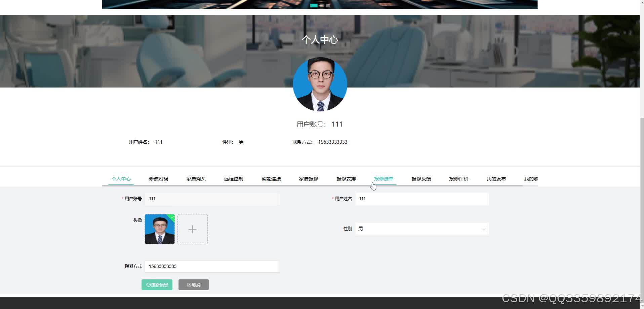Open the 家居购买 tab
The width and height of the screenshot is (644, 309).
[x=196, y=179]
